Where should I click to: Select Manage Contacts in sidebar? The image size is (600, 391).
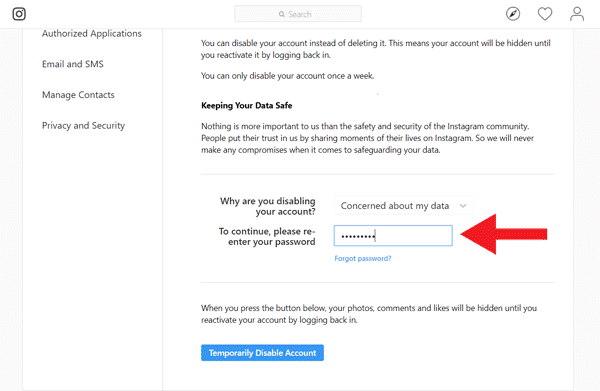pos(78,94)
